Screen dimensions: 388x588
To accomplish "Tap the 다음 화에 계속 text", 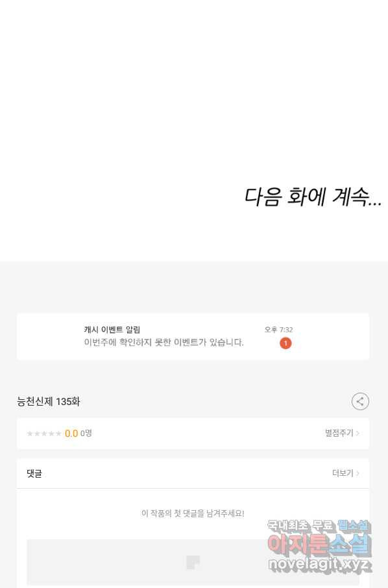I will [313, 197].
